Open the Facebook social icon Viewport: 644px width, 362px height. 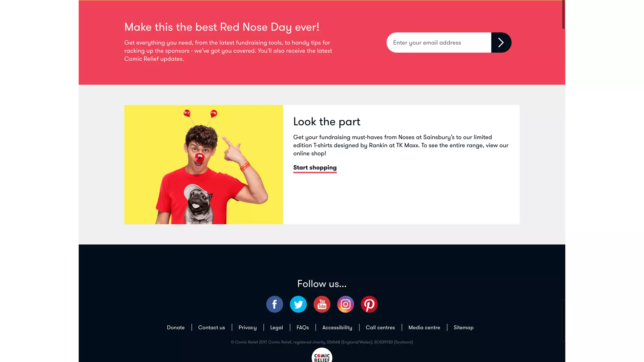[x=275, y=304]
